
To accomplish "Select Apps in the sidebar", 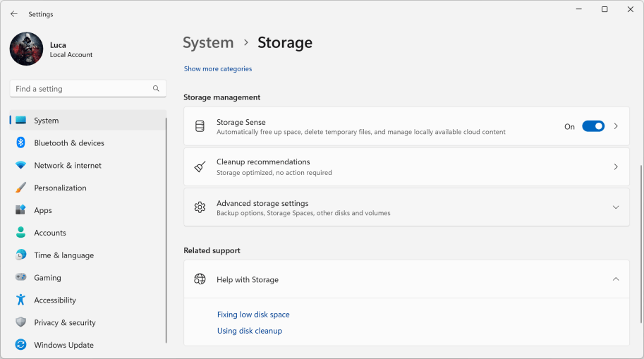I will point(43,211).
